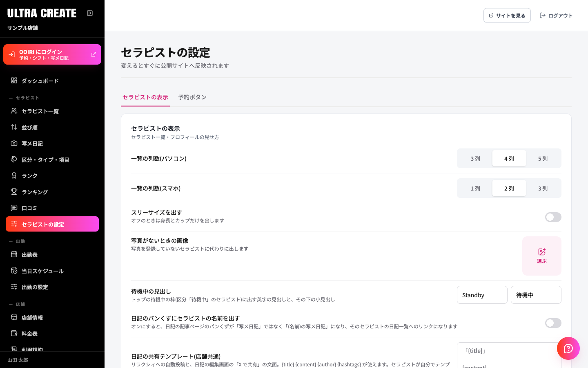588x368 pixels.
Task: Click the ULTRA CREATE logo
Action: pos(42,13)
